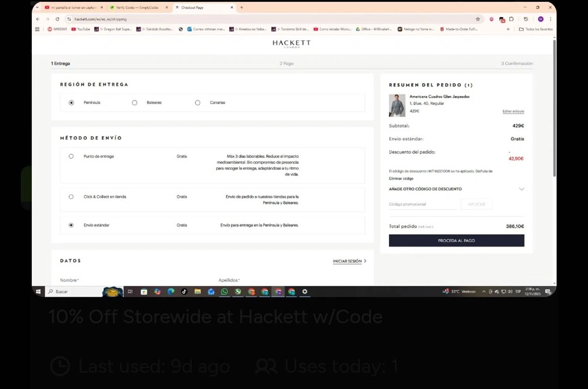
Task: Click the HACKETT London logo
Action: tap(292, 44)
